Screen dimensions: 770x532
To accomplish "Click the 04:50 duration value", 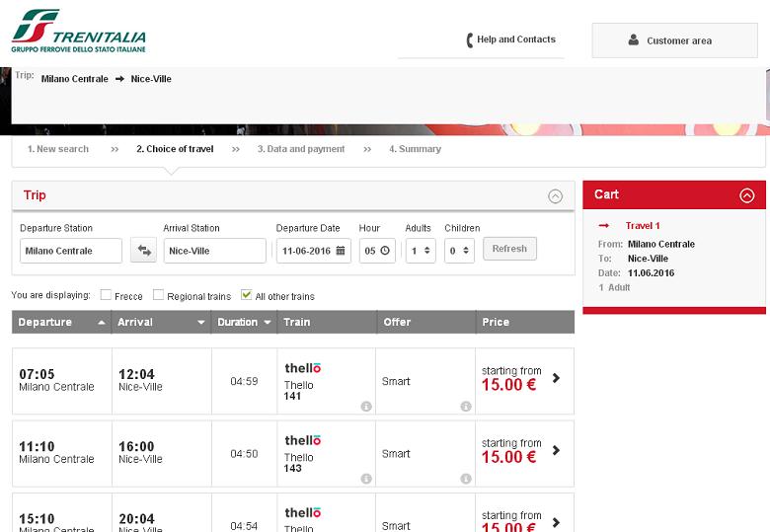I will point(244,453).
